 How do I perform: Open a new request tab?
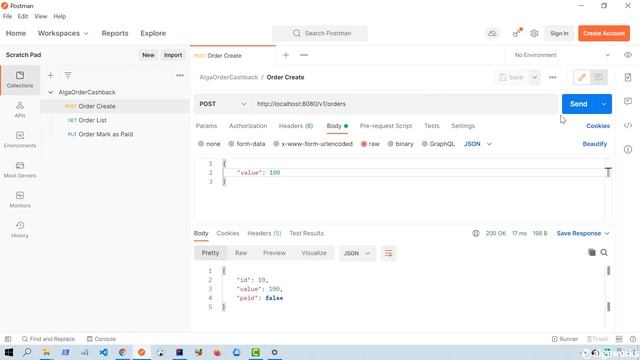pyautogui.click(x=286, y=55)
